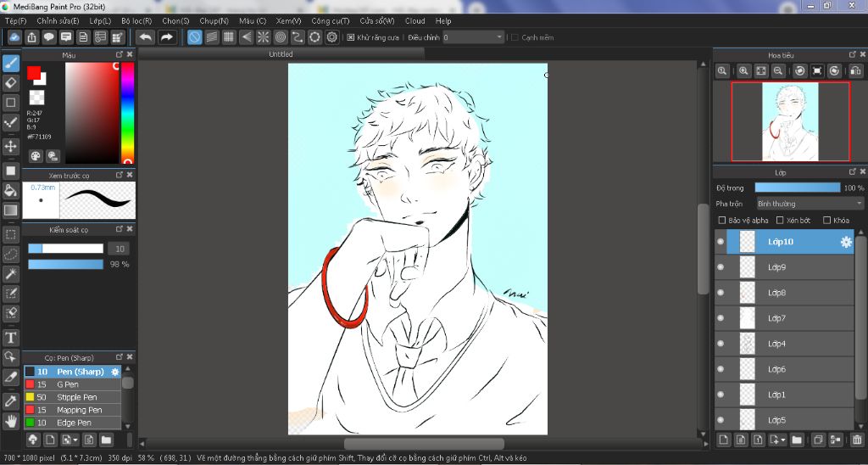Open the Cloud menu
This screenshot has height=465, width=868.
(415, 20)
